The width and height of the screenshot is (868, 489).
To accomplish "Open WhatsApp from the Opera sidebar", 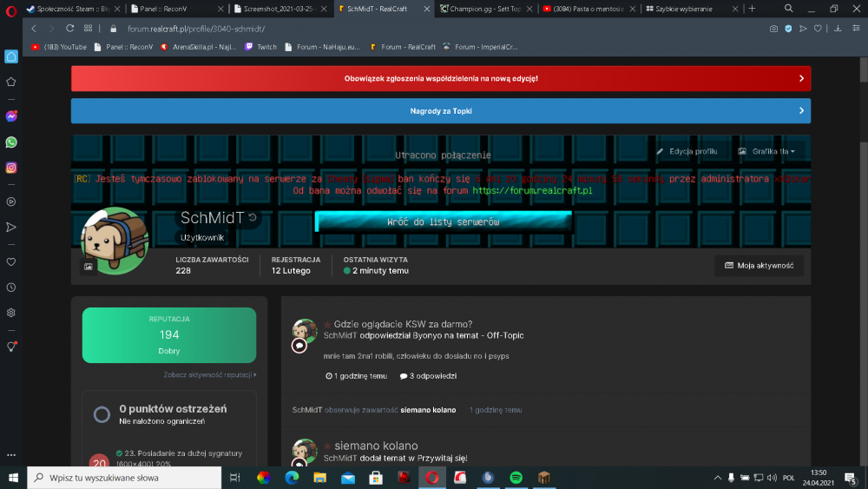I will pyautogui.click(x=11, y=142).
